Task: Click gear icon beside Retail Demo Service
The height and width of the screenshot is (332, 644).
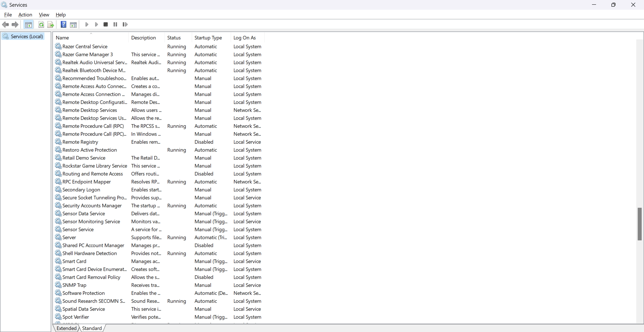Action: [x=58, y=158]
